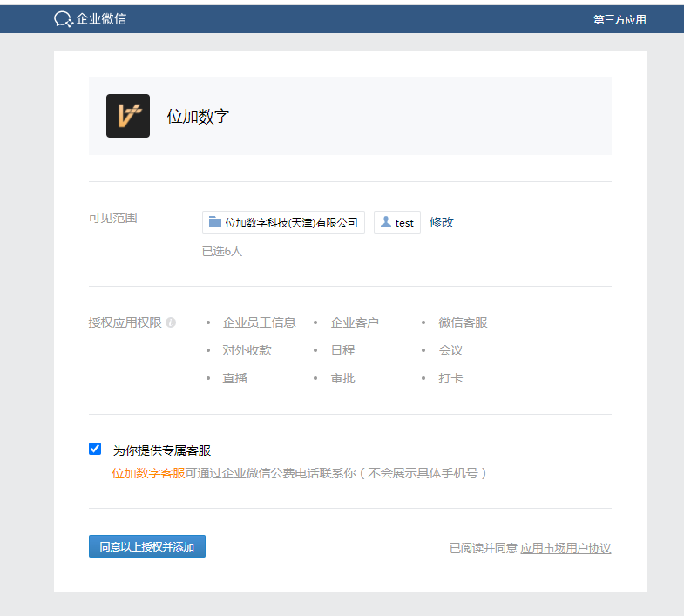Select the test member tag

[x=397, y=222]
